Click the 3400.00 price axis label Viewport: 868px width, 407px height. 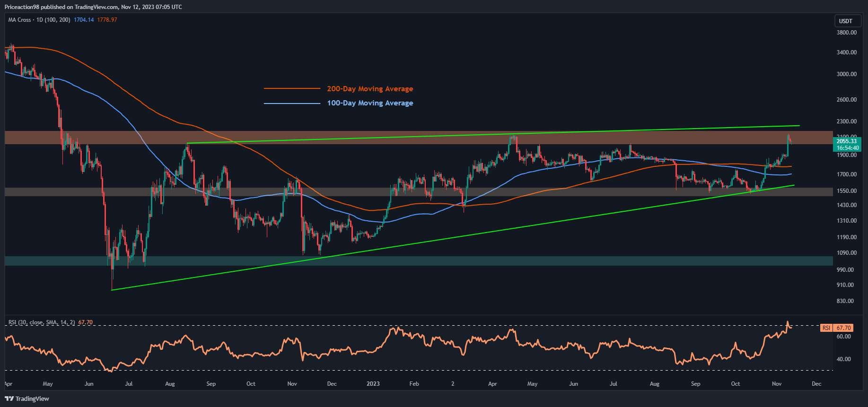coord(847,52)
